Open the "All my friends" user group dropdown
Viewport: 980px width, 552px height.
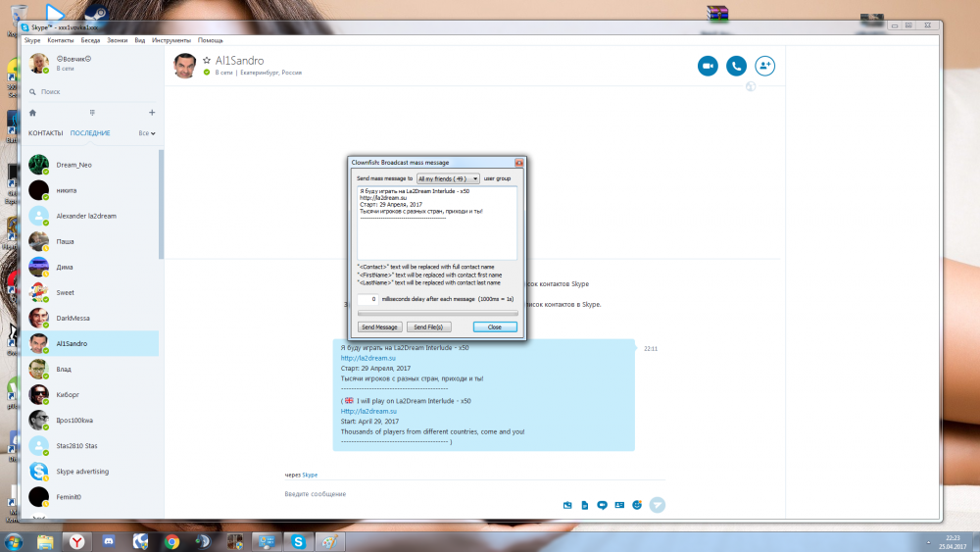click(x=448, y=178)
